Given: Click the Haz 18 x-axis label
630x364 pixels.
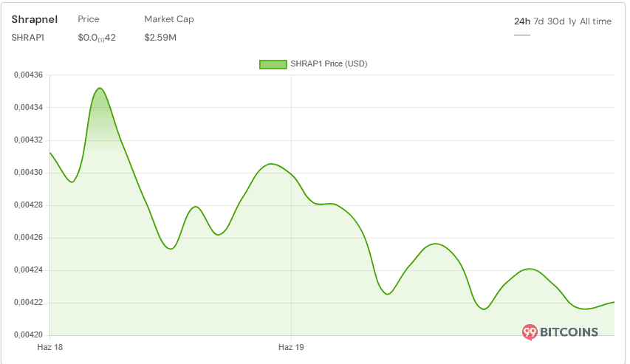Looking at the screenshot, I should click(x=49, y=347).
